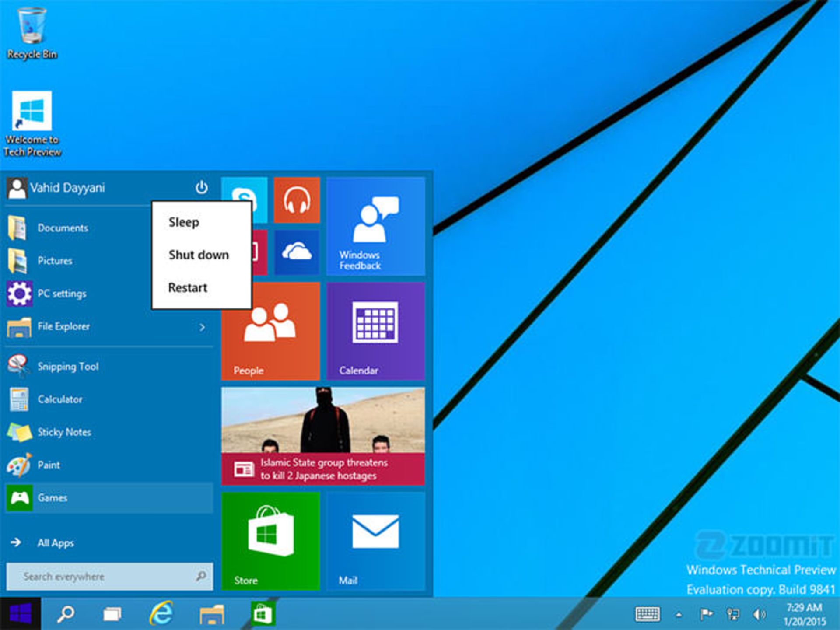Open taskbar Search magnifier
Image resolution: width=840 pixels, height=630 pixels.
(66, 614)
